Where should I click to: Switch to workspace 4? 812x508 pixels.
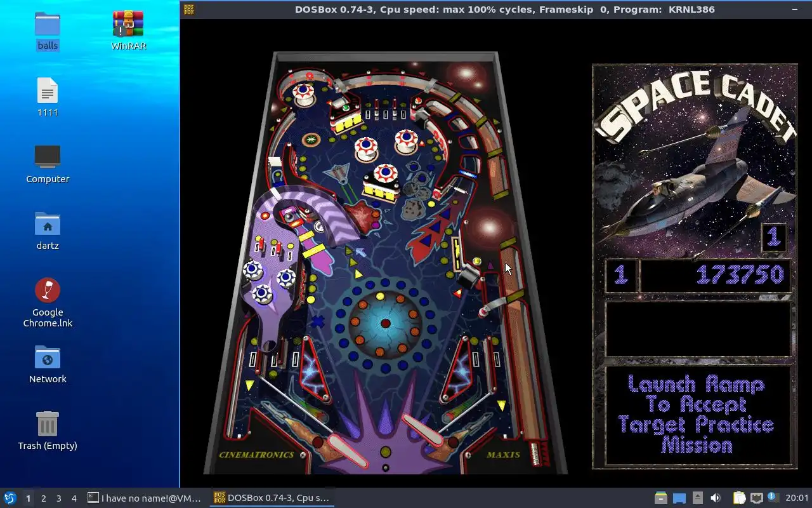(x=74, y=498)
